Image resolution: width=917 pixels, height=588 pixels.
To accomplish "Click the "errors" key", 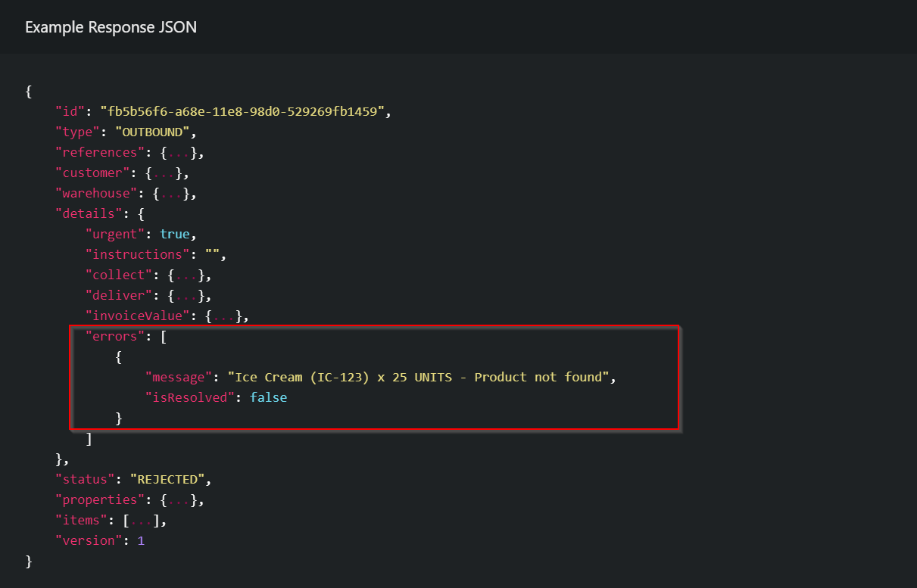I will 115,337.
